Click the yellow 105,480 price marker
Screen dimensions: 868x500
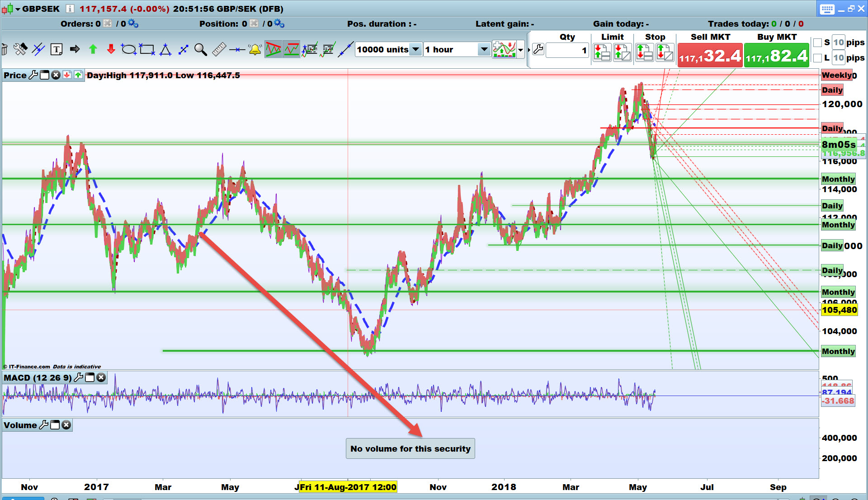(x=839, y=310)
